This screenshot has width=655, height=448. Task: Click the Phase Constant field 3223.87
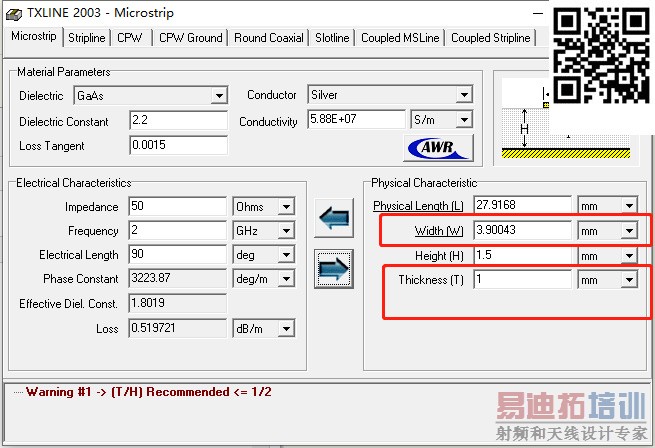pos(178,278)
